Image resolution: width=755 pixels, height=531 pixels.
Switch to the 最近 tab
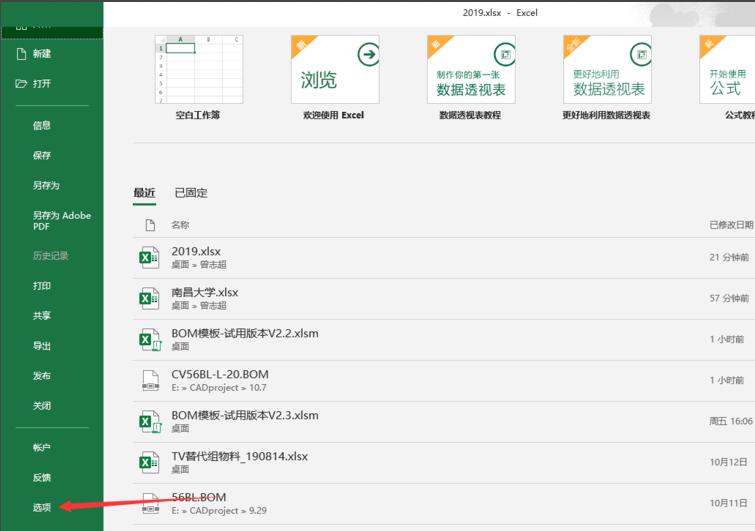[144, 193]
